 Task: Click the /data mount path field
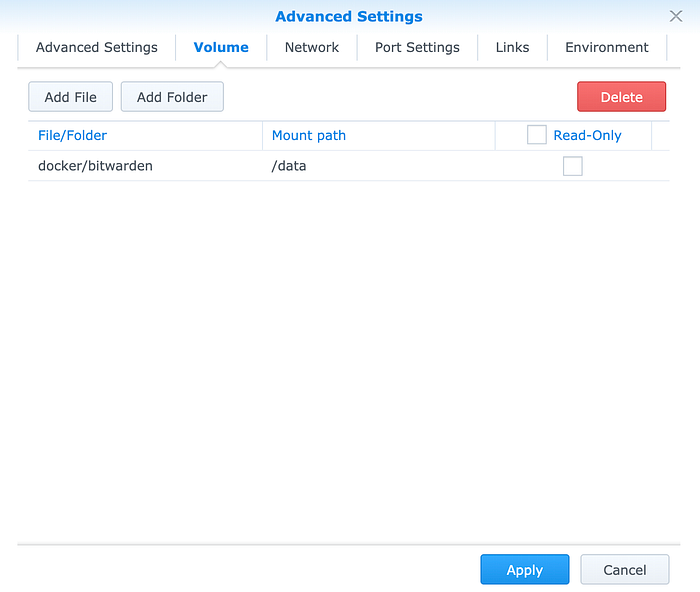coord(289,166)
